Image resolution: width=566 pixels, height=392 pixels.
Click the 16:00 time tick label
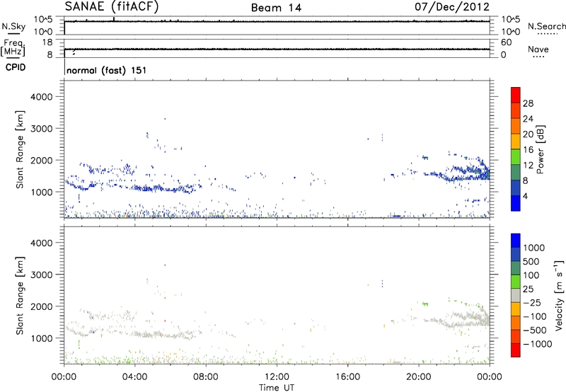point(347,377)
